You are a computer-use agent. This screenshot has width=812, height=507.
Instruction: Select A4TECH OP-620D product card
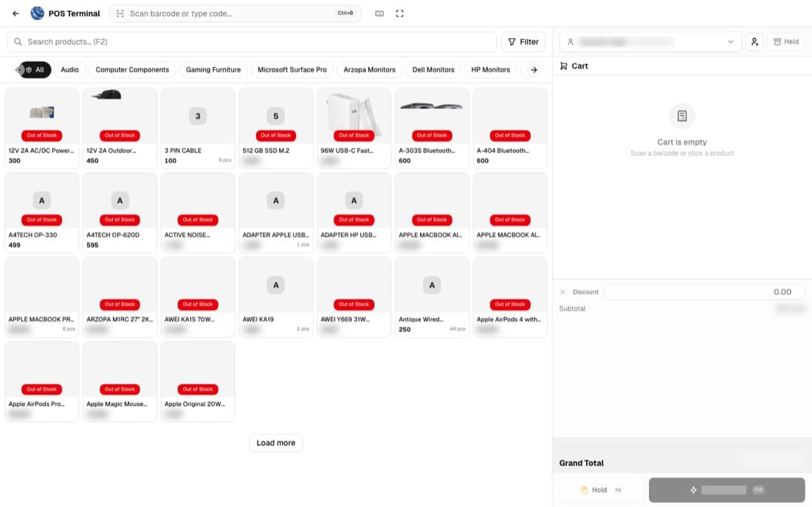120,213
